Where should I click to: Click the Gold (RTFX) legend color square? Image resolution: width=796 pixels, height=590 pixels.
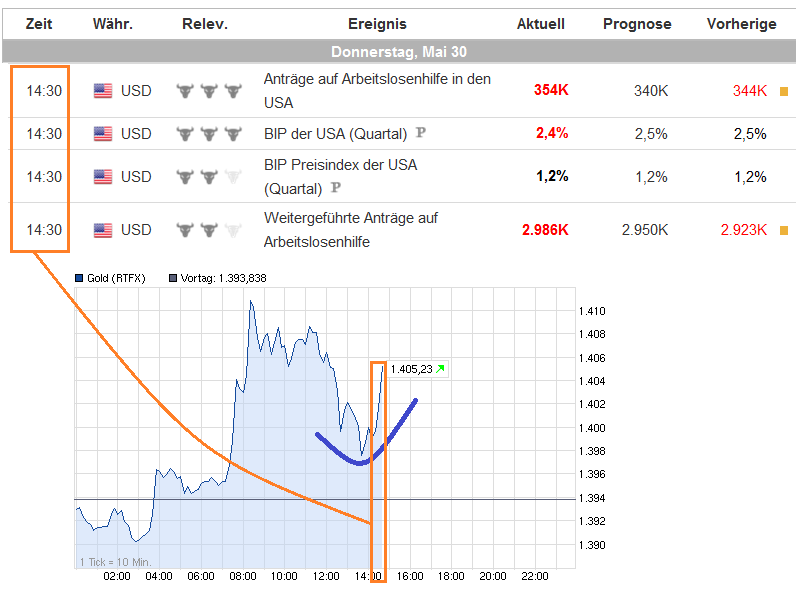click(79, 278)
